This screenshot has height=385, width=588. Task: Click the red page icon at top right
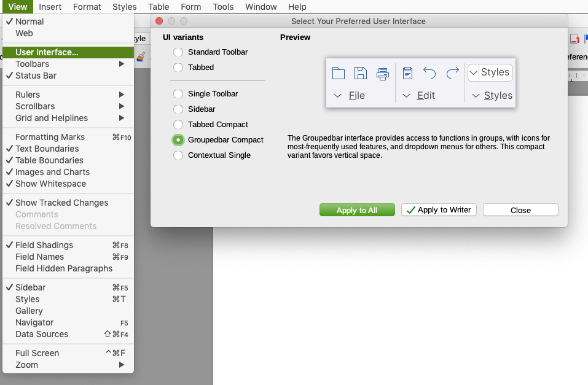click(x=574, y=38)
